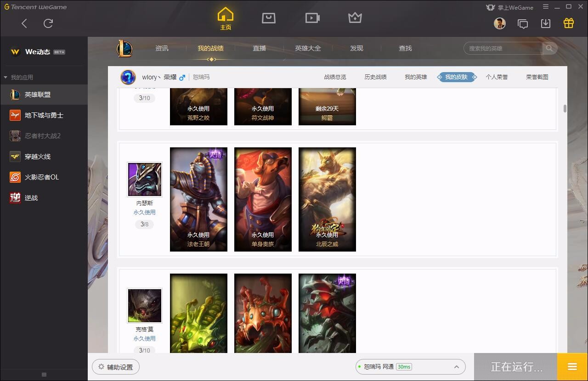Viewport: 588px width, 381px height.
Task: Refresh the page with the reload icon
Action: (x=48, y=23)
